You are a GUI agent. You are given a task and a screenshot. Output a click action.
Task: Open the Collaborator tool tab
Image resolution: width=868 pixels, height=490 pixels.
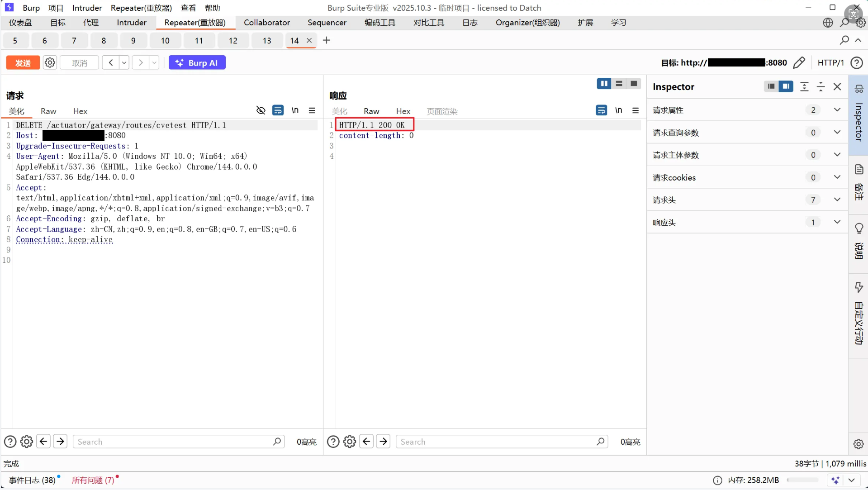click(267, 23)
